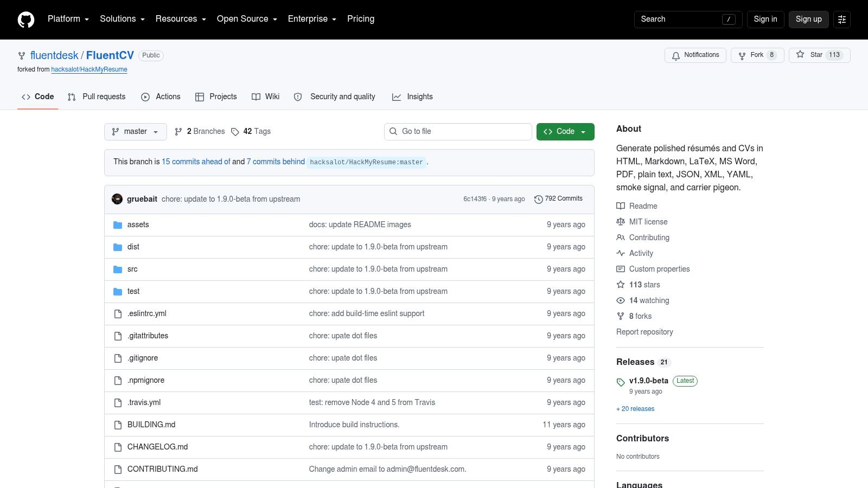Viewport: 868px width, 488px height.
Task: Open the CONTRIBUTING.md file
Action: 163,469
